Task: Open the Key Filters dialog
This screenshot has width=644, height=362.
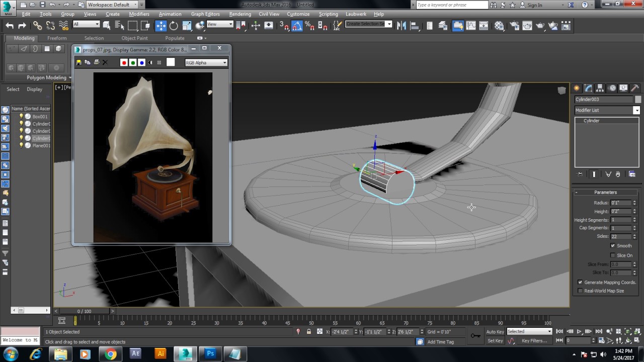Action: pos(534,341)
